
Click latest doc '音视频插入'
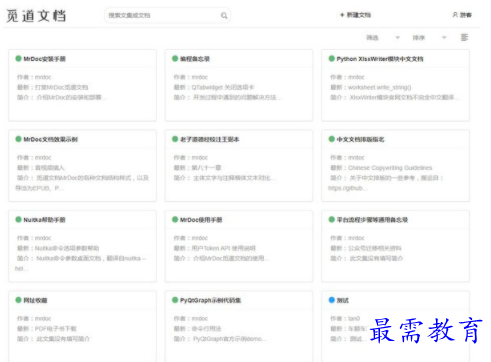[50, 168]
